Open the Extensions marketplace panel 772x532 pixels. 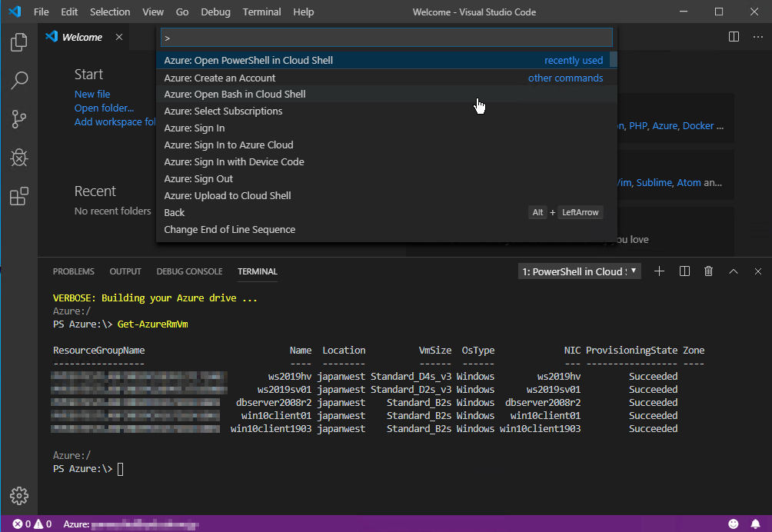pyautogui.click(x=18, y=196)
